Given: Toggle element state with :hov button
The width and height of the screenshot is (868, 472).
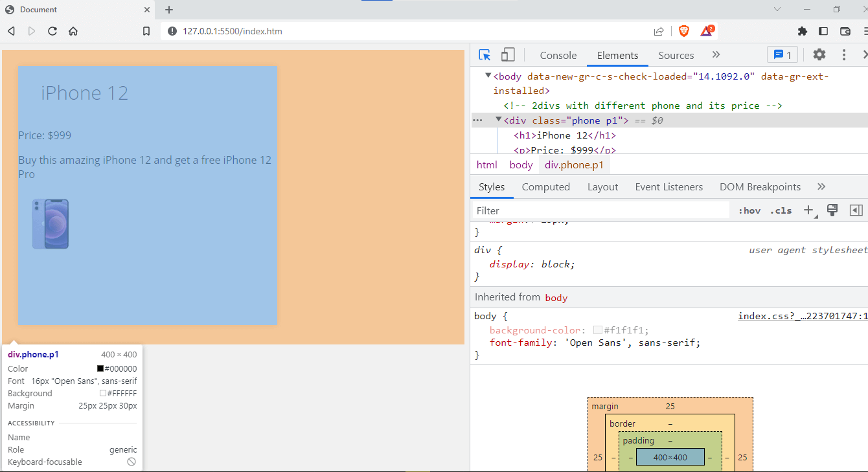Looking at the screenshot, I should point(749,210).
